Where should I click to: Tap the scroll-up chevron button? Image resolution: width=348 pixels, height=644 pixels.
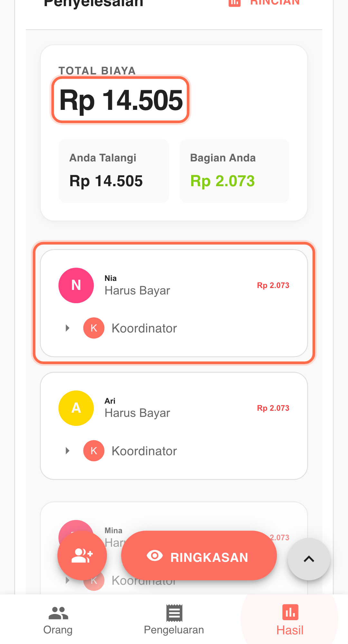pos(309,559)
